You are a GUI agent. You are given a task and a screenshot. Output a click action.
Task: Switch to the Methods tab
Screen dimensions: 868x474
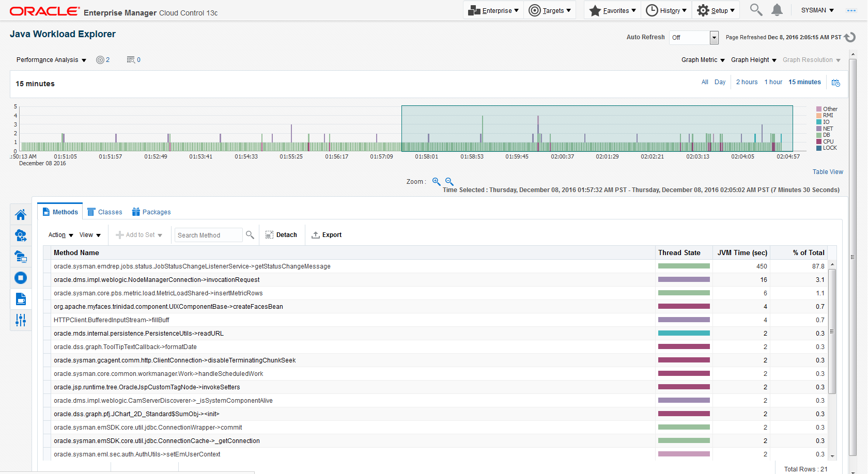60,212
